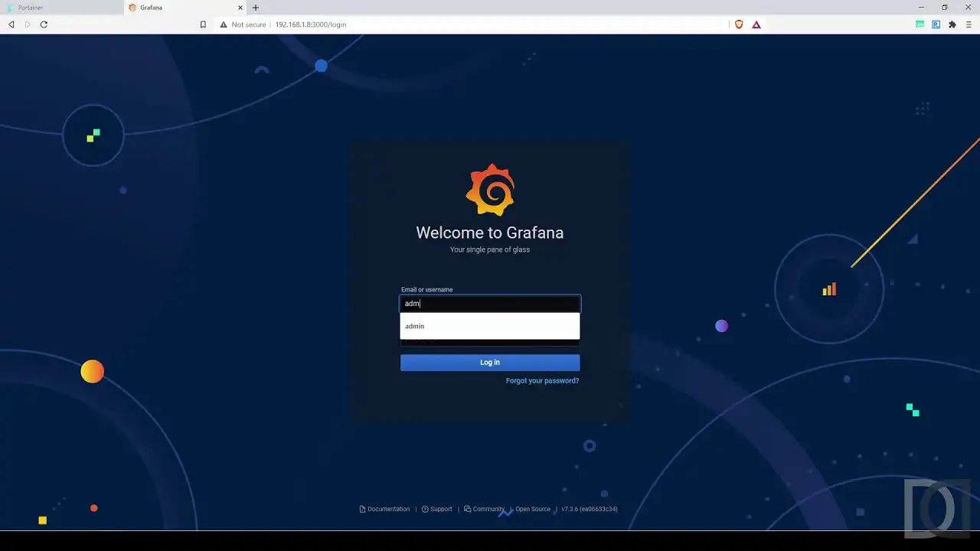This screenshot has width=980, height=551.
Task: Open a new browser tab
Action: [x=256, y=8]
